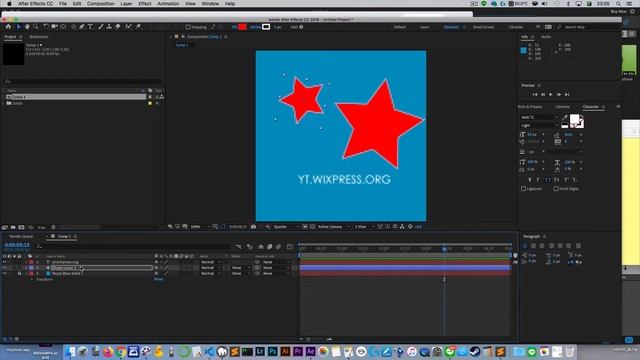The image size is (640, 360).
Task: Select the Zoom magnifier tool
Action: (36, 27)
